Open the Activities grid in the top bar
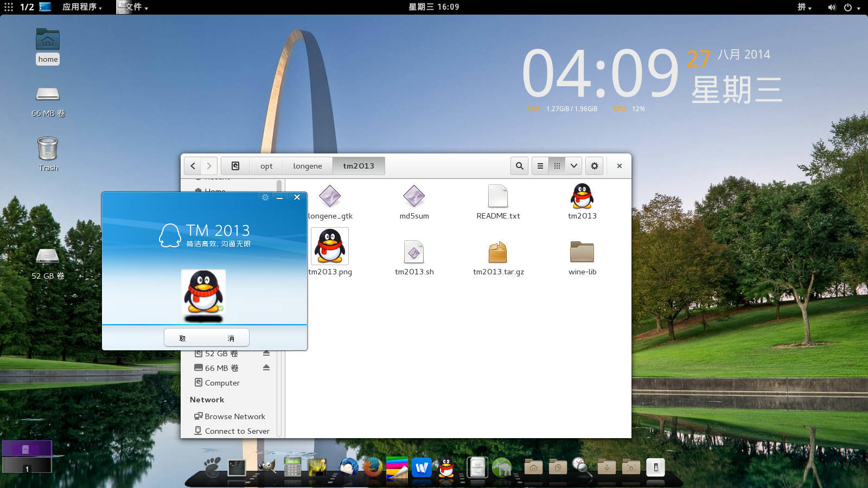Image resolution: width=868 pixels, height=488 pixels. (9, 7)
